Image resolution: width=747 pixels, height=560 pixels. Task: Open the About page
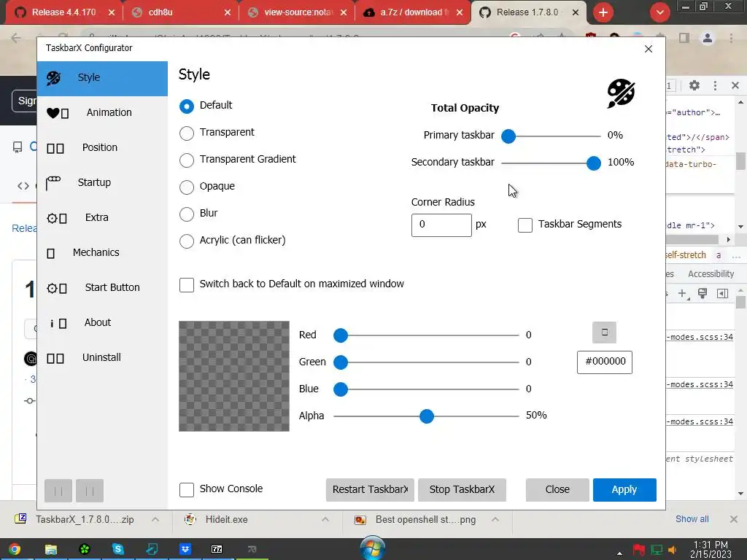pos(102,323)
